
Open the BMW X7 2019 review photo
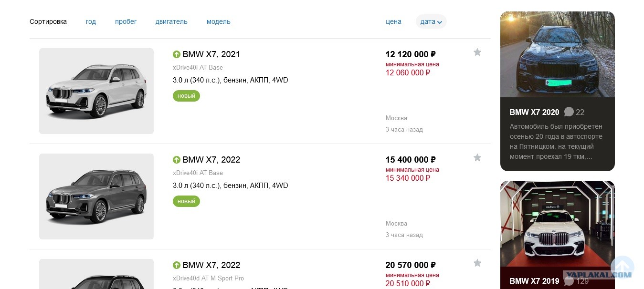click(x=558, y=224)
